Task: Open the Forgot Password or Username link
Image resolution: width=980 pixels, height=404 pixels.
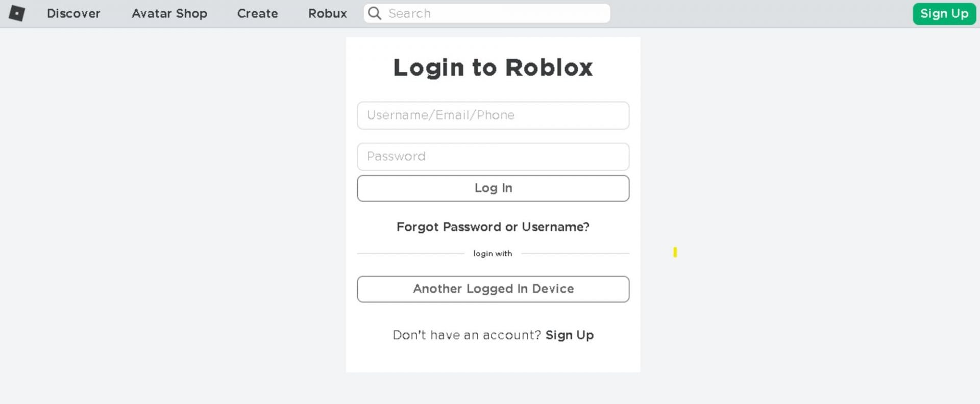Action: point(493,227)
